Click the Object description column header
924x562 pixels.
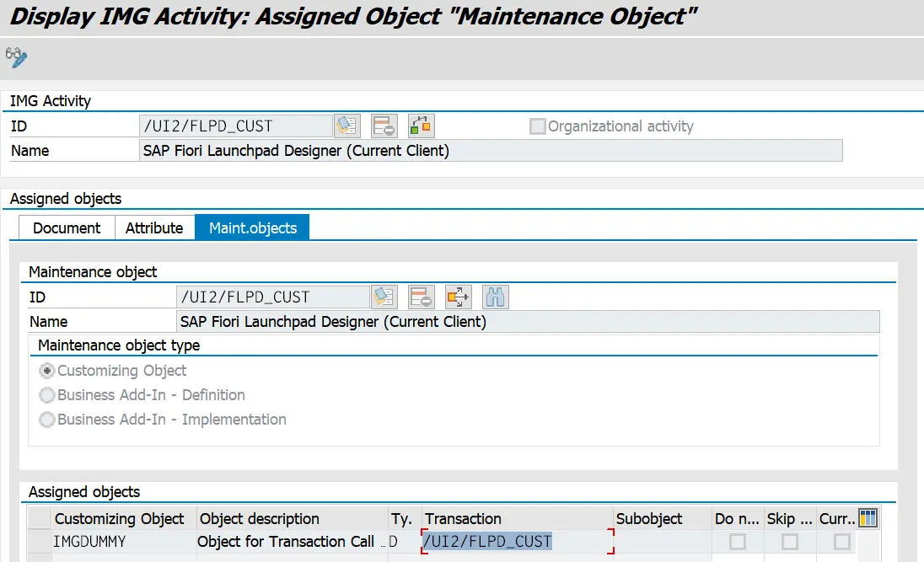click(x=292, y=518)
